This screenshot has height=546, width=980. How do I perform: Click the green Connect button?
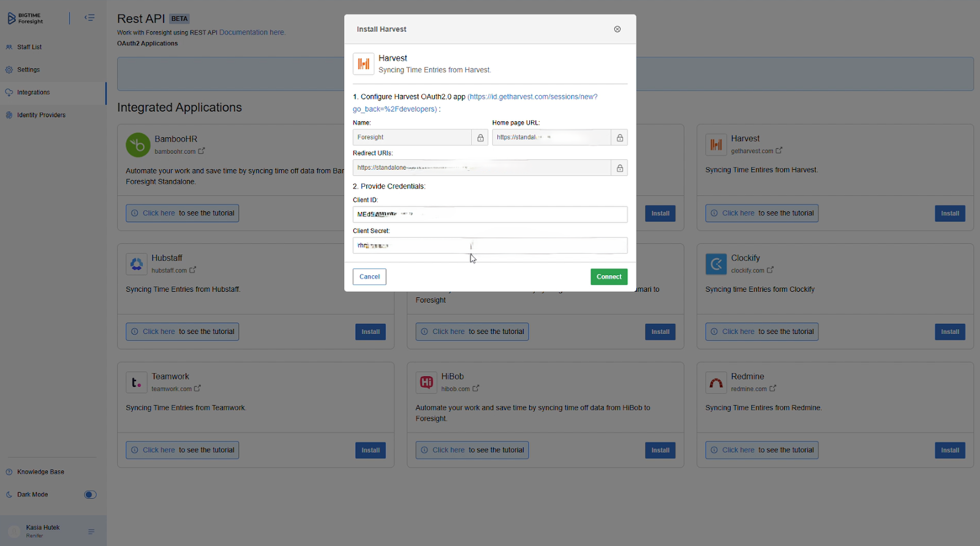609,277
